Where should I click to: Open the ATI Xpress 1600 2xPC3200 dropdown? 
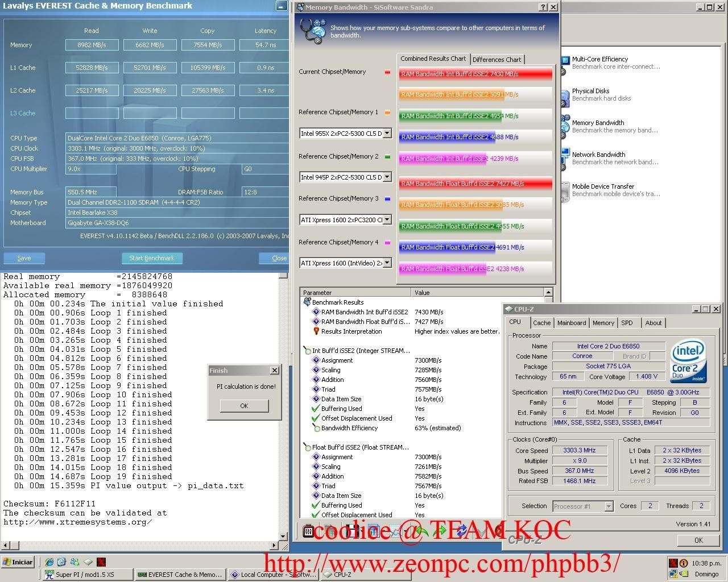[387, 220]
